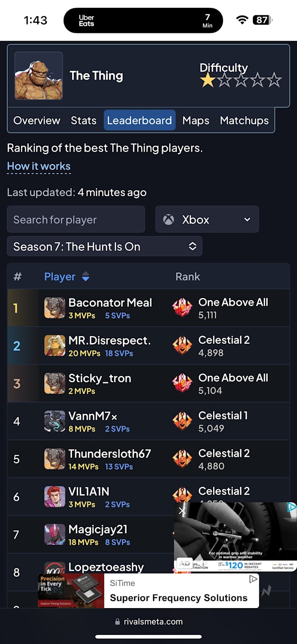
Task: Tap Magicjay21's avatar icon
Action: [x=55, y=534]
